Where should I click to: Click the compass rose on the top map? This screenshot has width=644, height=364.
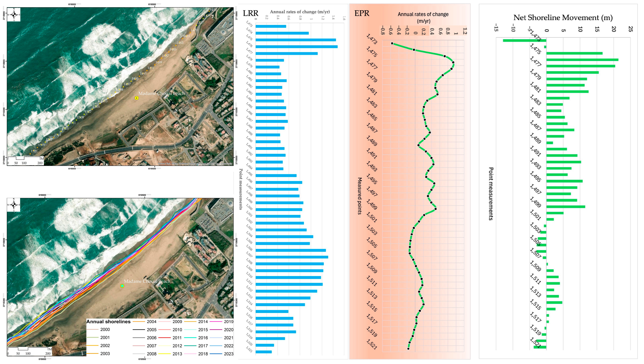tap(14, 15)
